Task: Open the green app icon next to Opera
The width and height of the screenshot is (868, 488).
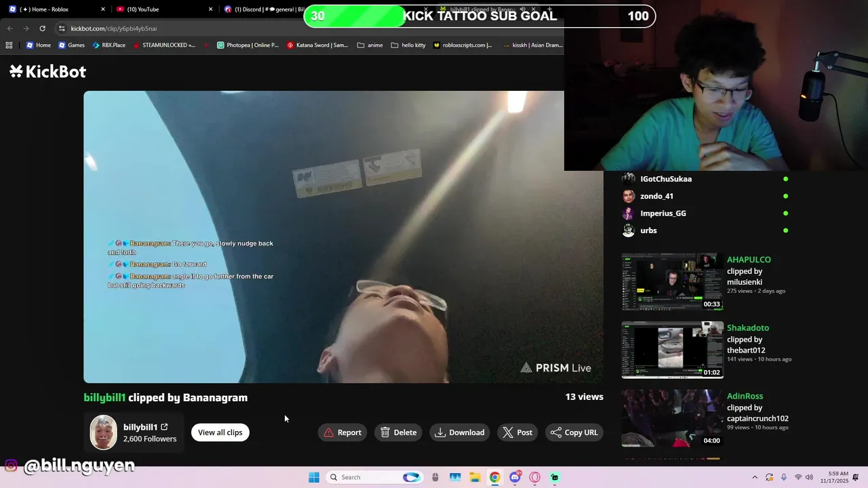Action: (x=555, y=477)
